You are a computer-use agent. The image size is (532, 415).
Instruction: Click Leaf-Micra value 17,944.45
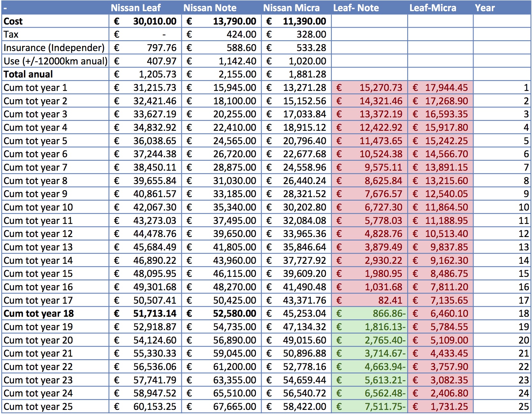click(x=446, y=88)
